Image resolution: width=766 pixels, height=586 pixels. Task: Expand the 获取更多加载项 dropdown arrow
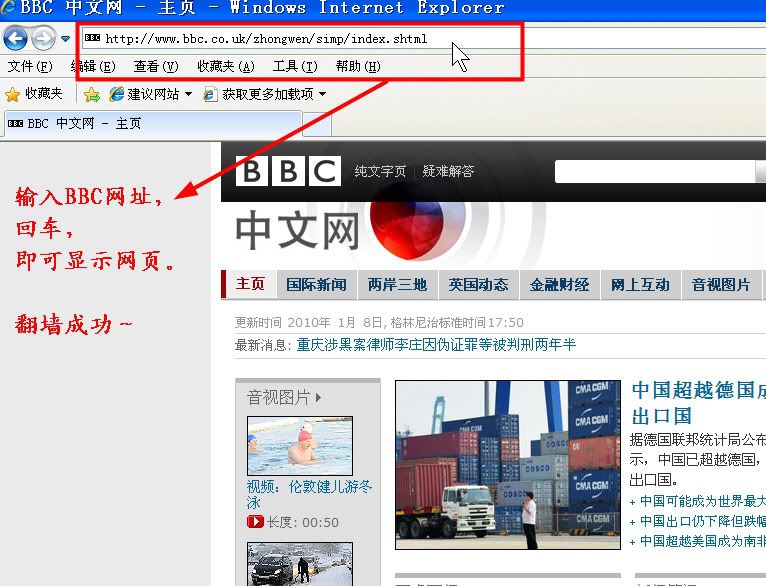pyautogui.click(x=322, y=94)
